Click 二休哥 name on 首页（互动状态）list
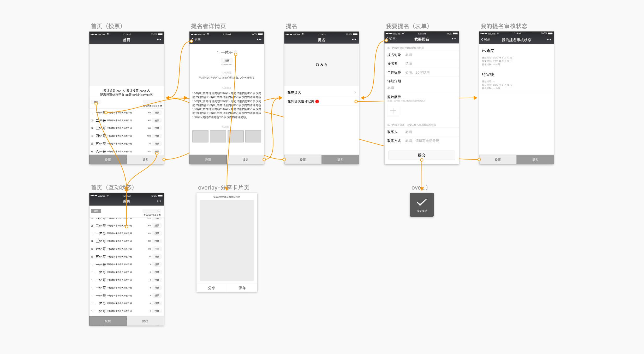The image size is (644, 354). tap(101, 226)
